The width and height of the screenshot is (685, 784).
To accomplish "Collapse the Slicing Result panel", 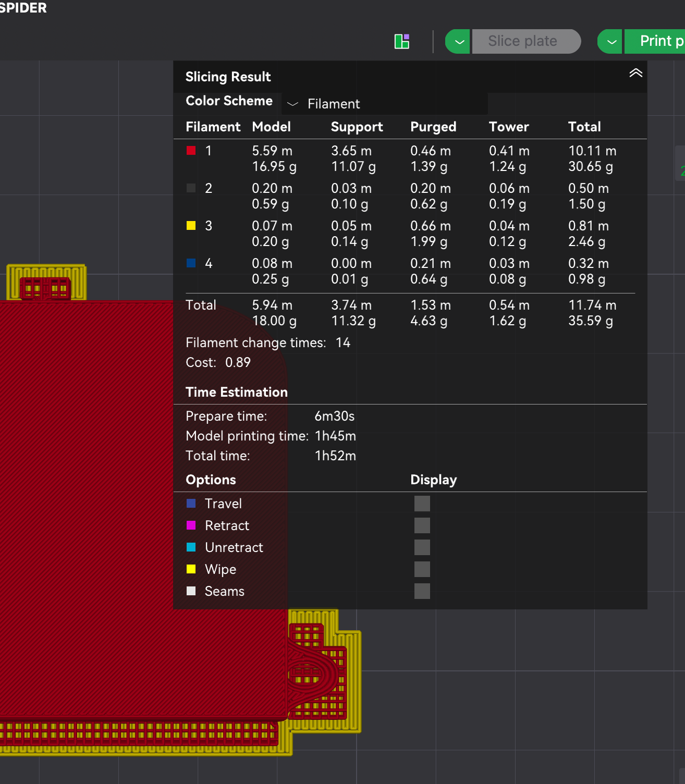I will click(x=635, y=73).
